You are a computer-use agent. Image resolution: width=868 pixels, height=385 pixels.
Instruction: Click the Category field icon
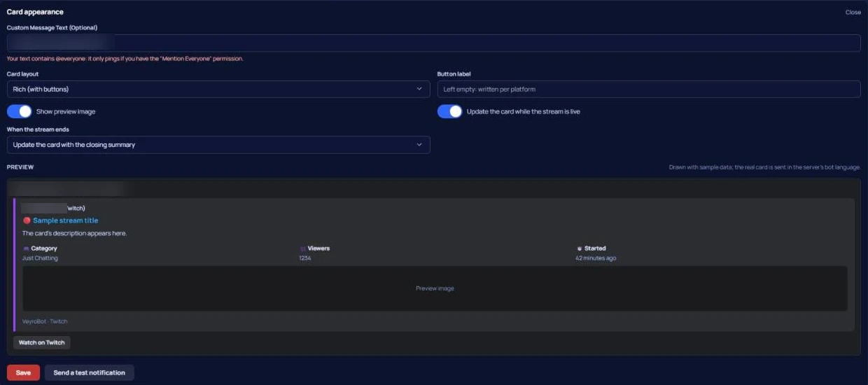tap(26, 248)
